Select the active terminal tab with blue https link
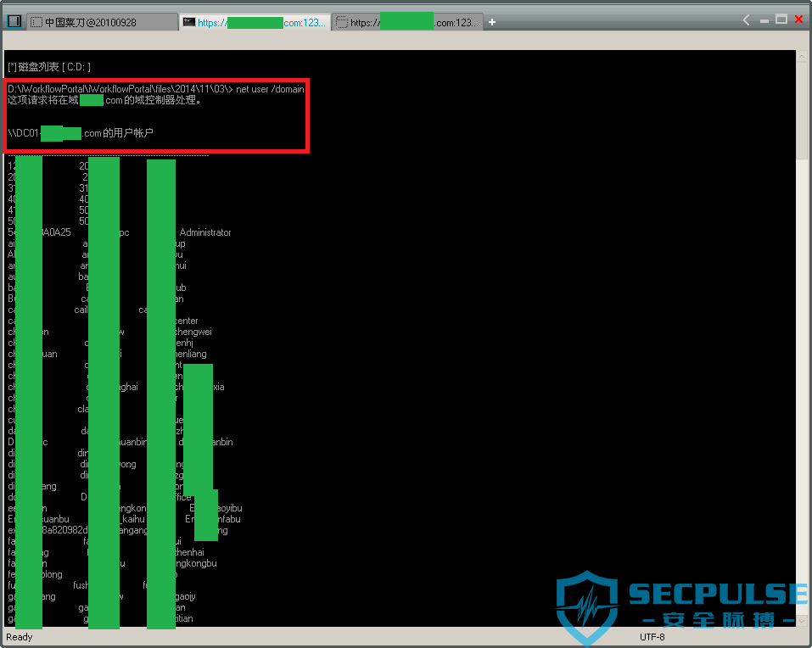 (255, 22)
